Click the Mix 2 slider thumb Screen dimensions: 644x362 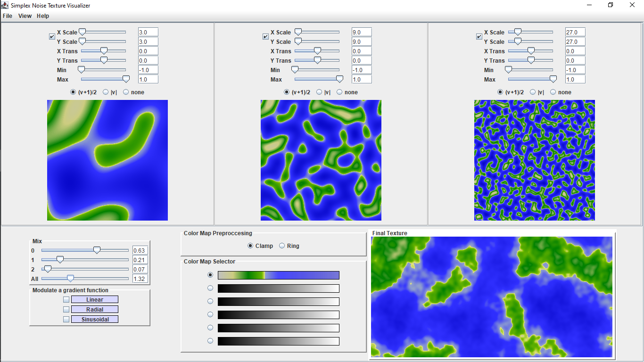point(48,269)
